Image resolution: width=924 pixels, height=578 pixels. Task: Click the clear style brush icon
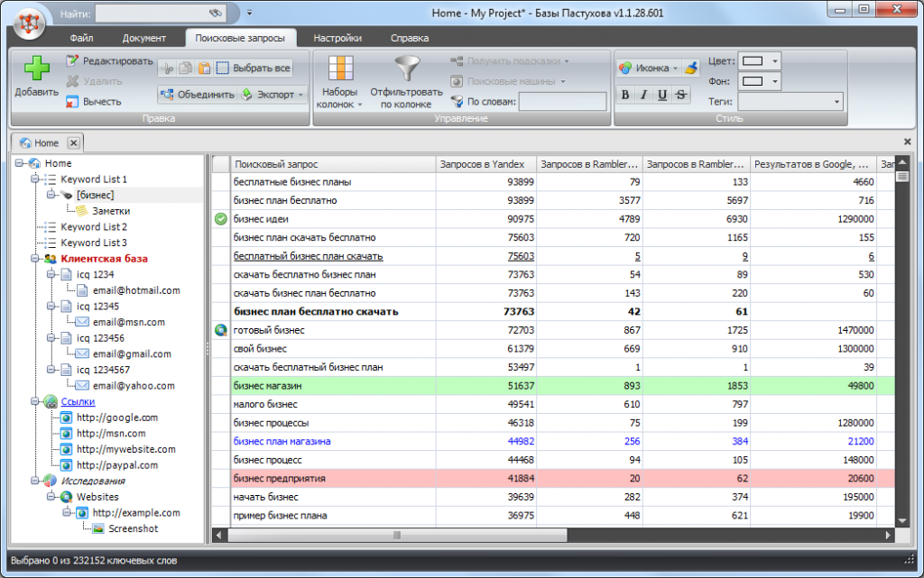(x=691, y=69)
